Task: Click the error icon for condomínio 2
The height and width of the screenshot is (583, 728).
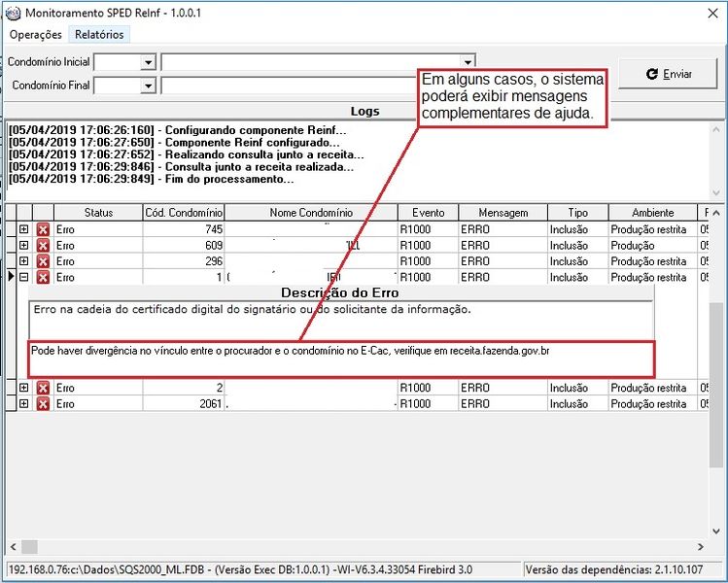Action: 43,388
